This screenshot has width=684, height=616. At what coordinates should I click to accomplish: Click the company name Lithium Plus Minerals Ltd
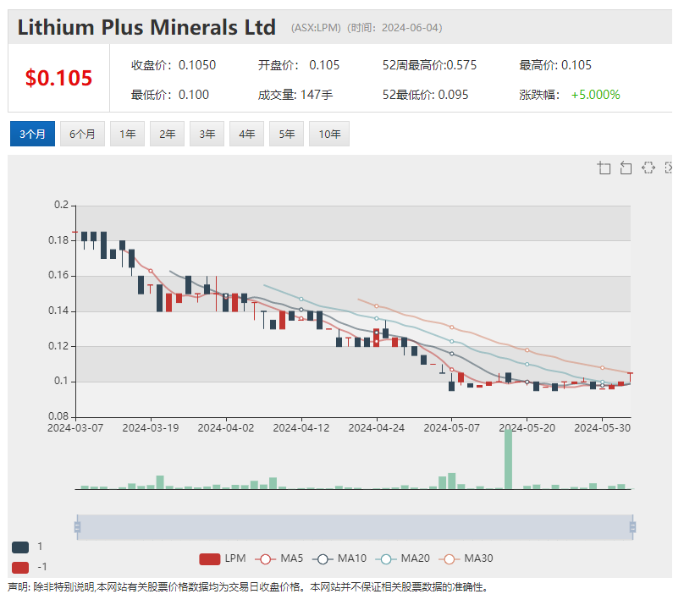point(146,27)
